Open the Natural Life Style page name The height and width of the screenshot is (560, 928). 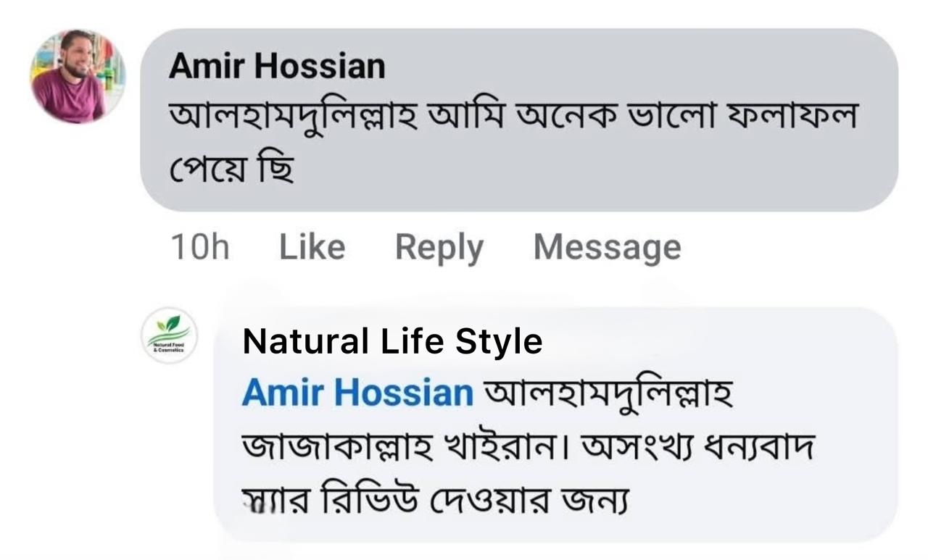pyautogui.click(x=392, y=340)
